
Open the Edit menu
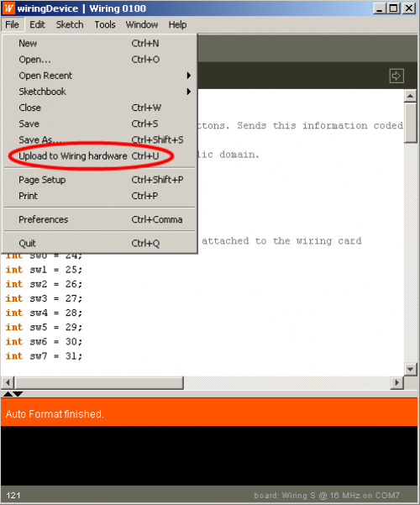[x=37, y=24]
